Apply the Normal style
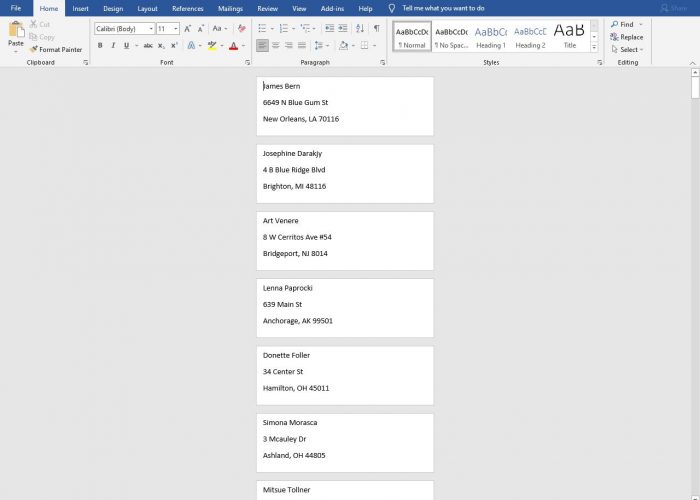Viewport: 700px width, 500px height. coord(412,37)
